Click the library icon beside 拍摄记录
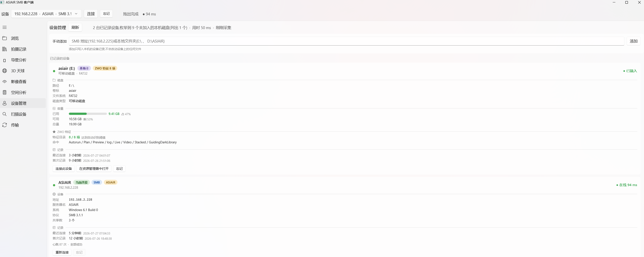 [5, 49]
